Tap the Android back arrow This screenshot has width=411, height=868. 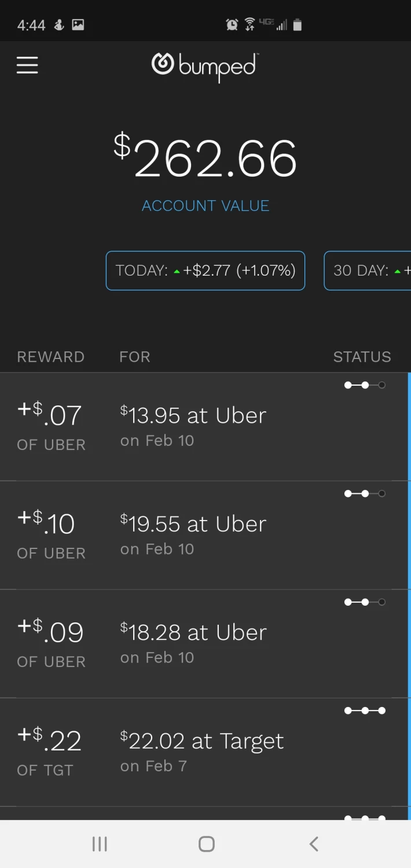(x=314, y=844)
